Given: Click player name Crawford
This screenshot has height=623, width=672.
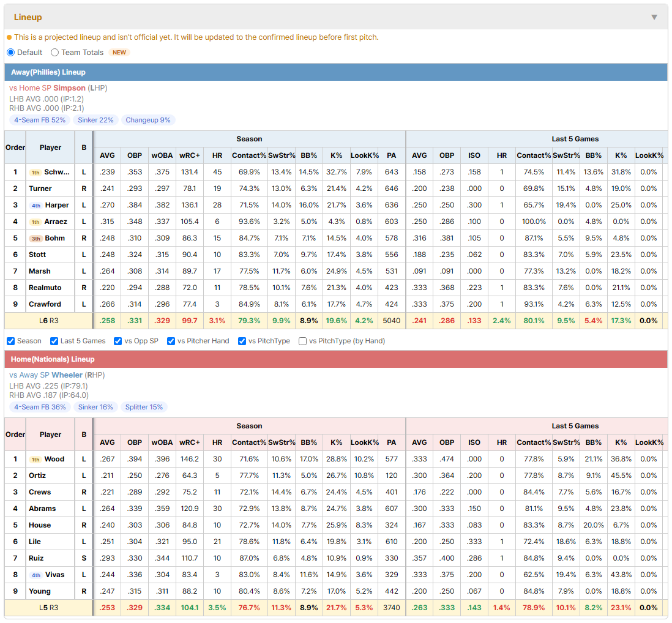Looking at the screenshot, I should click(45, 304).
